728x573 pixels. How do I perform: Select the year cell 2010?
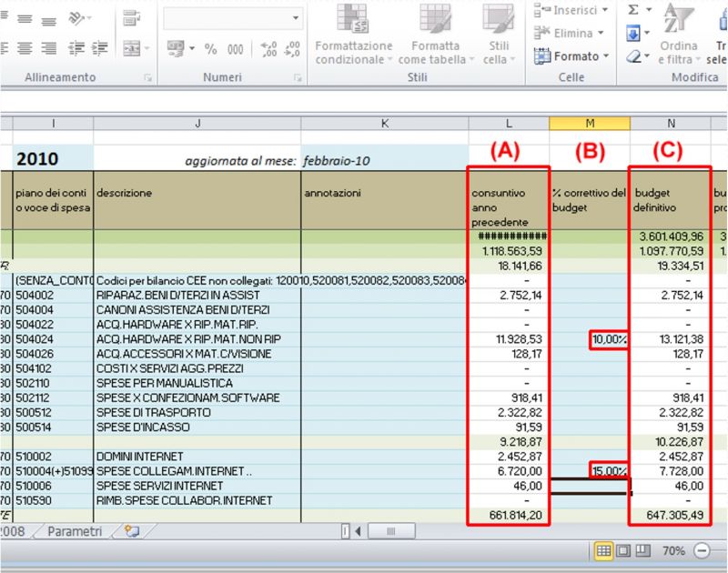[x=53, y=158]
